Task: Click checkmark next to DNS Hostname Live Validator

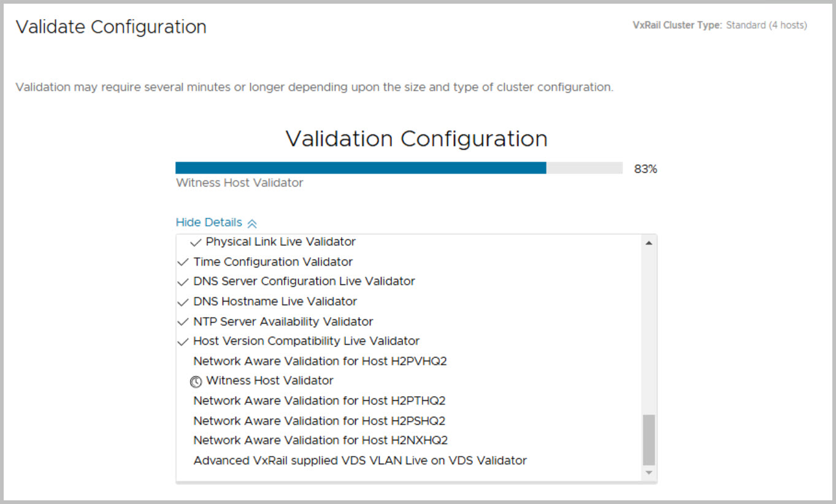Action: (x=183, y=302)
